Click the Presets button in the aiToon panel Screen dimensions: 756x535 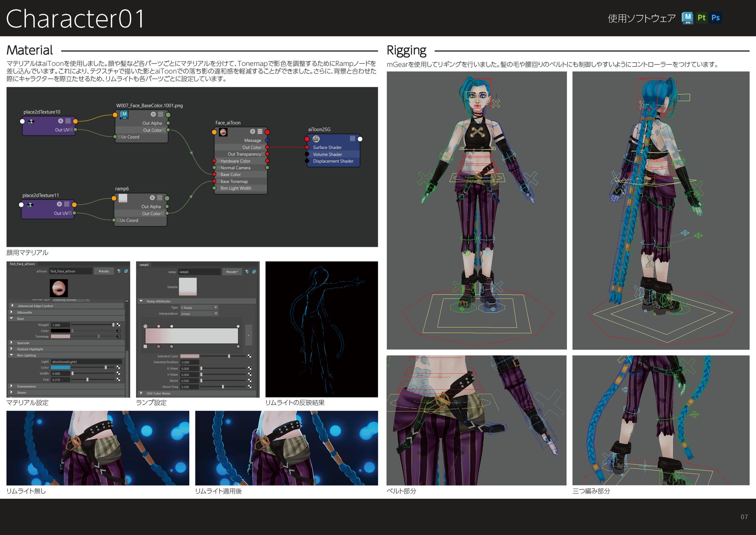click(104, 271)
